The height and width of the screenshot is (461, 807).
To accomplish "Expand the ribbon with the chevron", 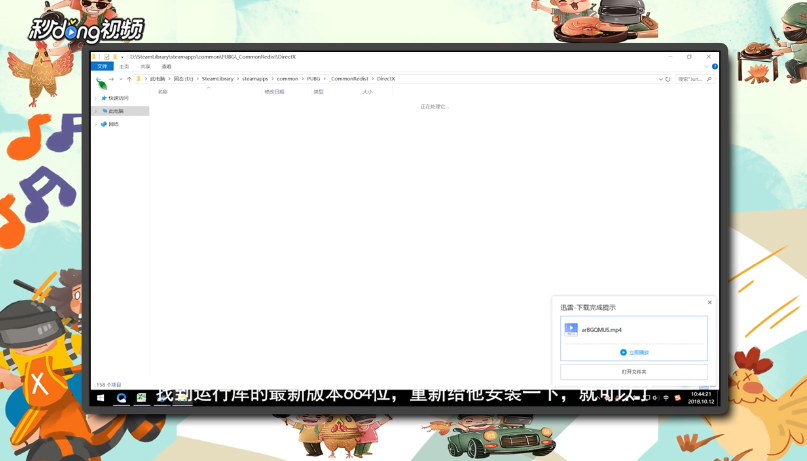I will coord(706,66).
